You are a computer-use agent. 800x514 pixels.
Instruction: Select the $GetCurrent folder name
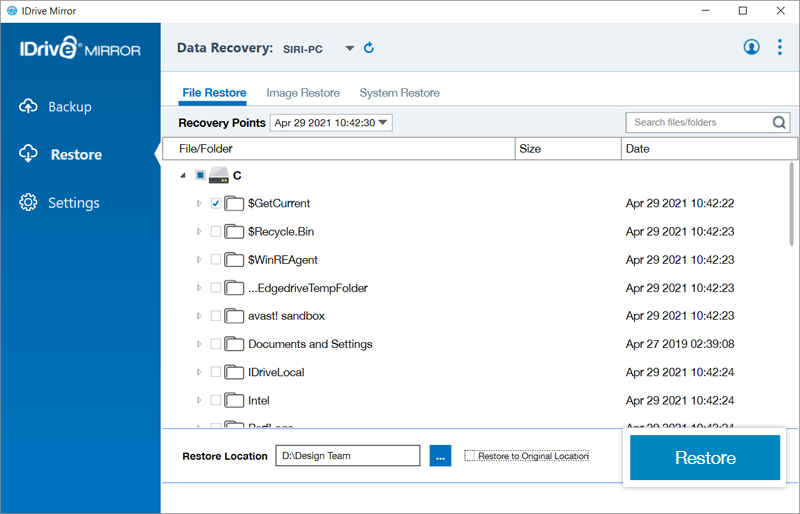click(x=279, y=203)
